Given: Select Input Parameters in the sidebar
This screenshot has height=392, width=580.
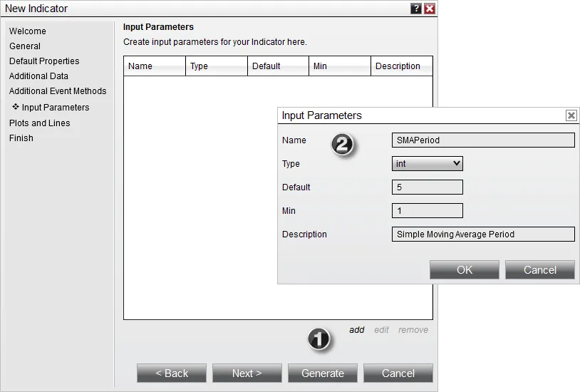Looking at the screenshot, I should [x=56, y=108].
